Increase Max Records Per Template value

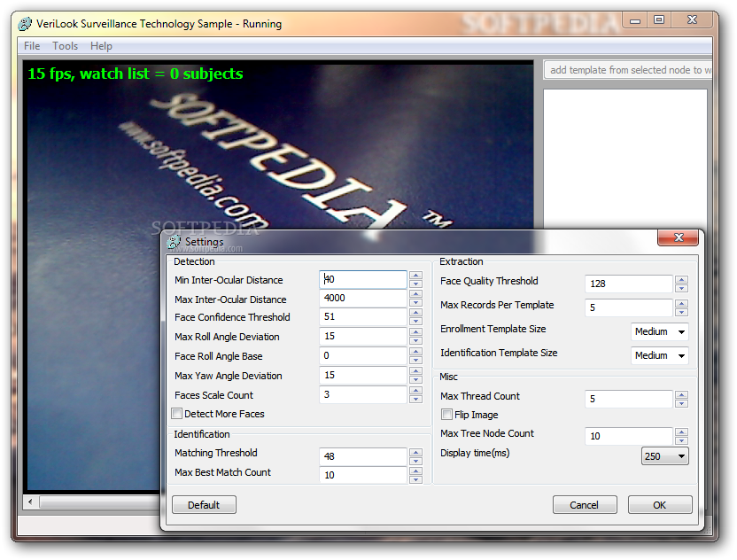coord(681,304)
